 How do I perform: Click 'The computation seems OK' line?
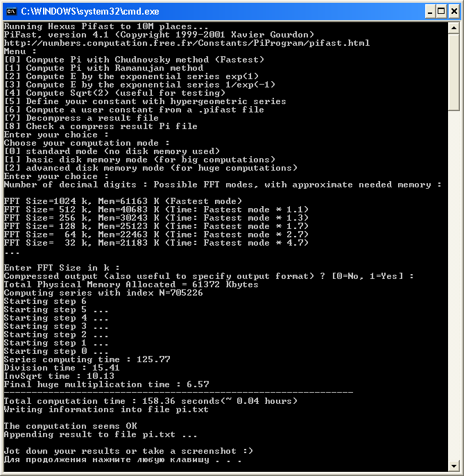pyautogui.click(x=71, y=426)
